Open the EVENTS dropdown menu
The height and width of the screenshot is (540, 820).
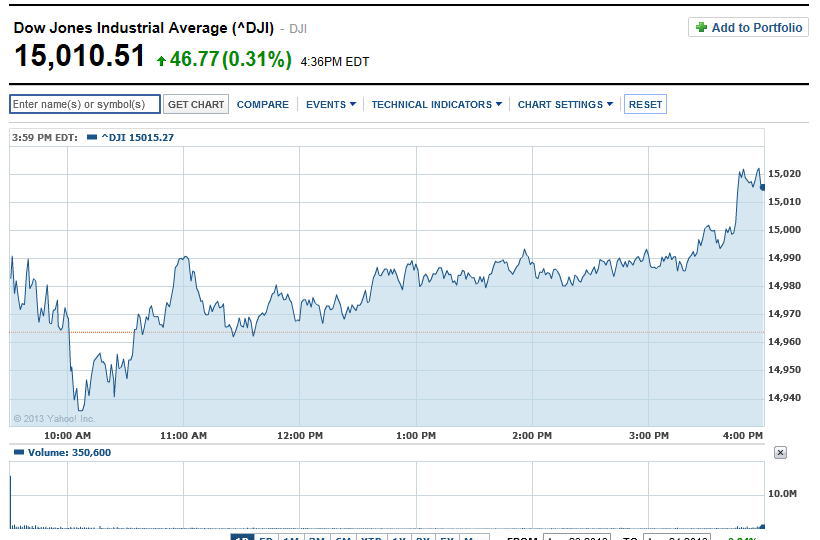(330, 105)
